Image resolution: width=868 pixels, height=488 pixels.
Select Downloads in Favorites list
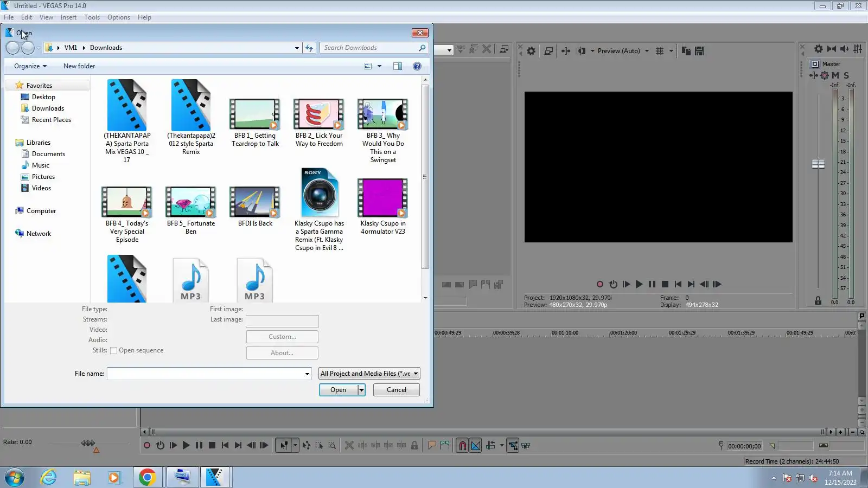[48, 108]
